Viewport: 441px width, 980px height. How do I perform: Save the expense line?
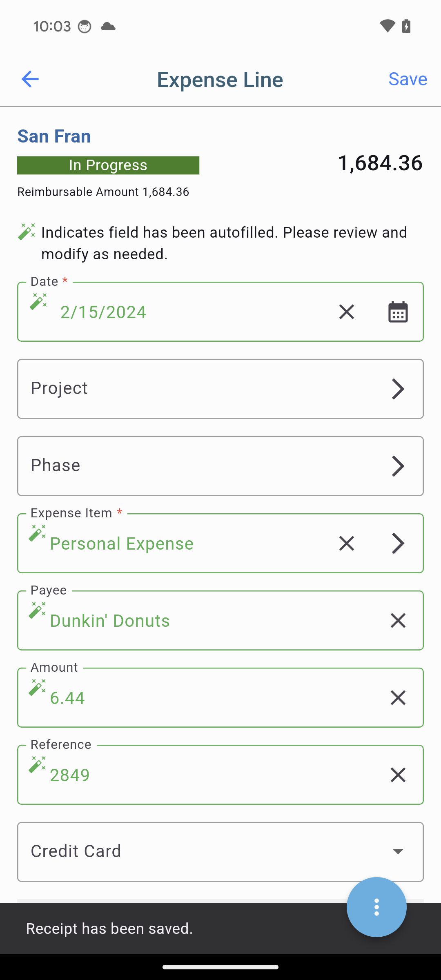408,79
